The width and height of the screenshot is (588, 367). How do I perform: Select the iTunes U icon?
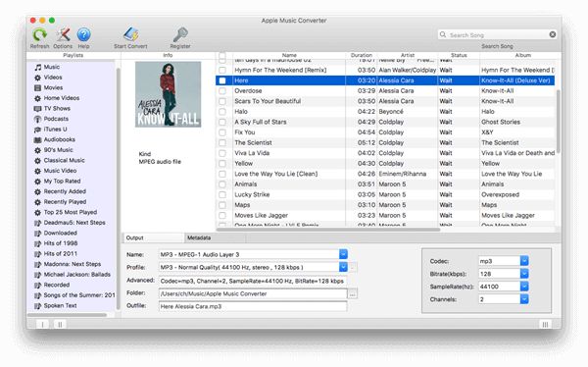pos(38,130)
